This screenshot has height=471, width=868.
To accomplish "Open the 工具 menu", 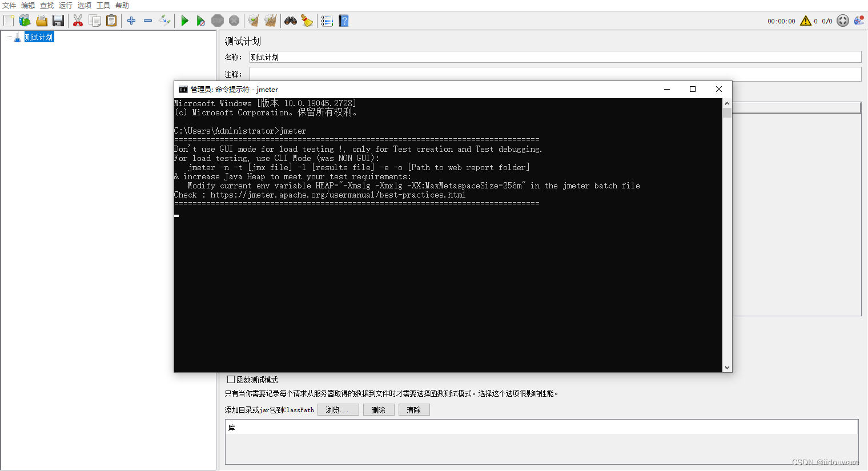I will (x=103, y=5).
